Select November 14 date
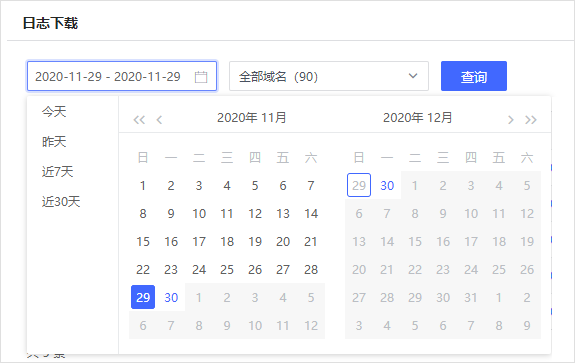This screenshot has height=363, width=575. point(311,213)
